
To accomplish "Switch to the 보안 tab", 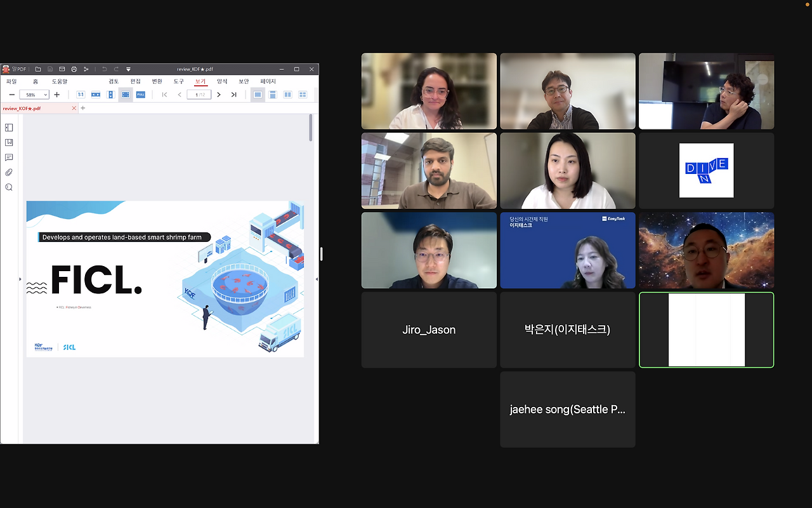I will (x=244, y=81).
